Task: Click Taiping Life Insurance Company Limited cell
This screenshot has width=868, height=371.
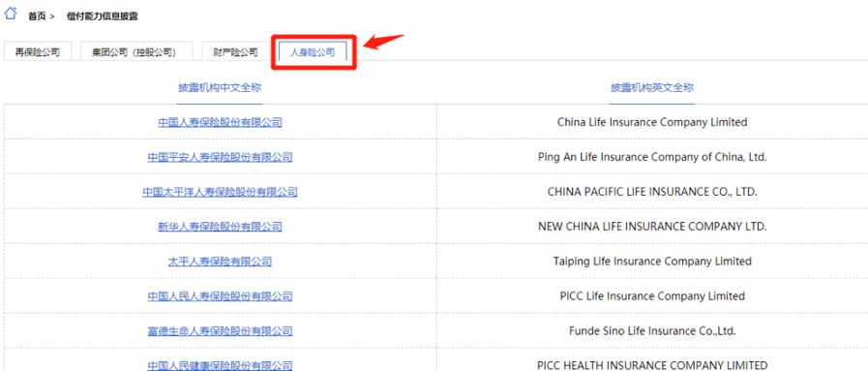Action: 652,262
